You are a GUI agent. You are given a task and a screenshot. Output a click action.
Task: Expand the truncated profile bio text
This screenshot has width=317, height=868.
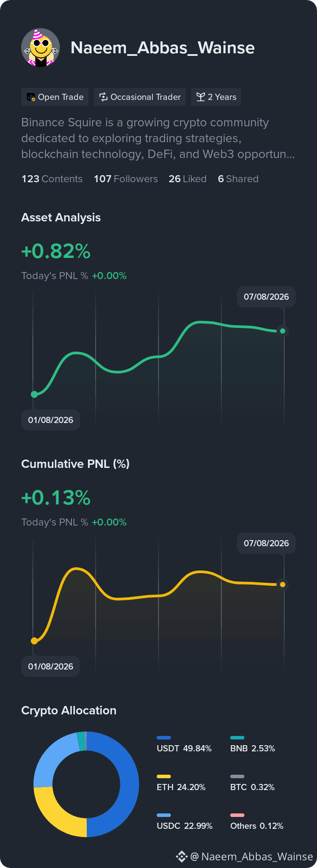(158, 138)
